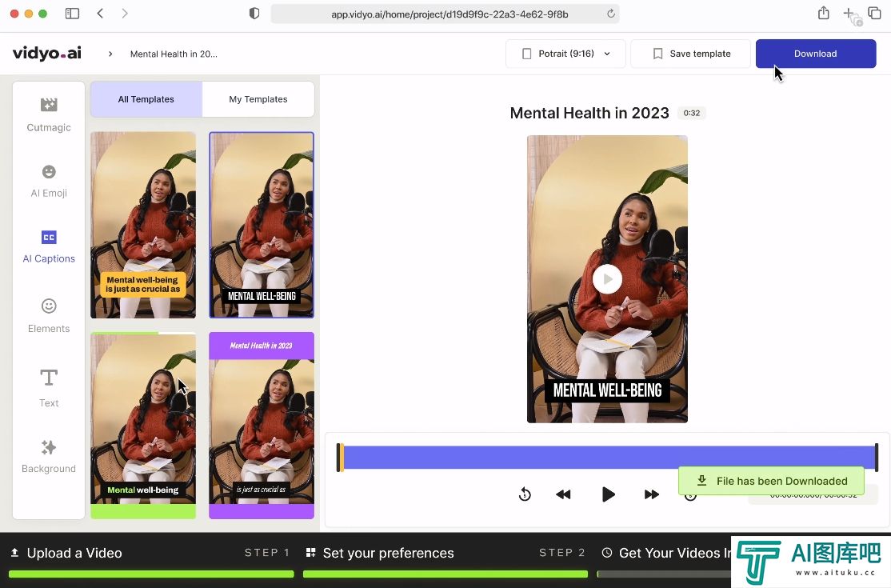891x588 pixels.
Task: Toggle the Safari sidebar button
Action: pos(72,14)
